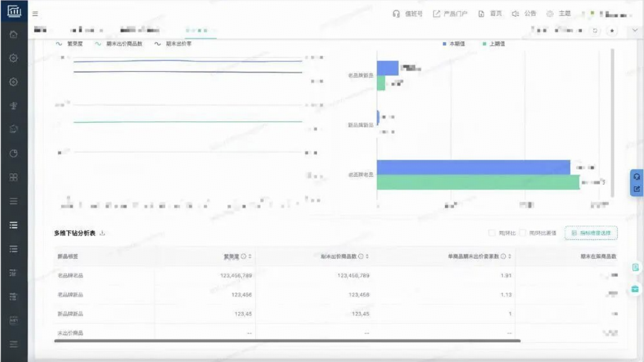Click the download icon beside 多维下钻分析表

tap(102, 233)
